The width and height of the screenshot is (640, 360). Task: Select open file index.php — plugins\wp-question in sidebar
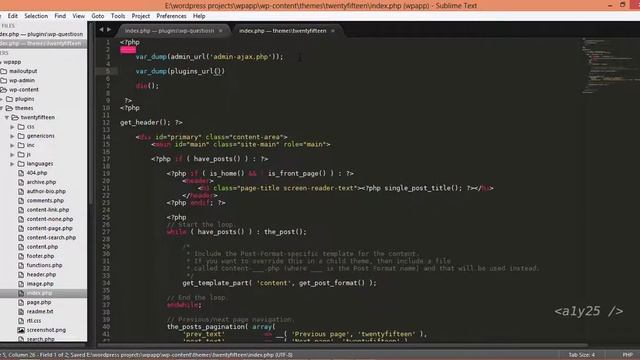point(43,34)
